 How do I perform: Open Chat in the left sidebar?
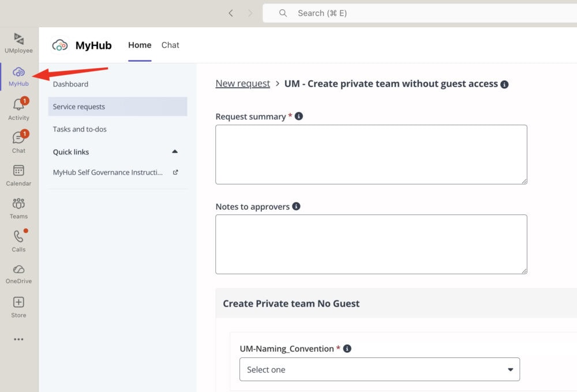tap(18, 142)
